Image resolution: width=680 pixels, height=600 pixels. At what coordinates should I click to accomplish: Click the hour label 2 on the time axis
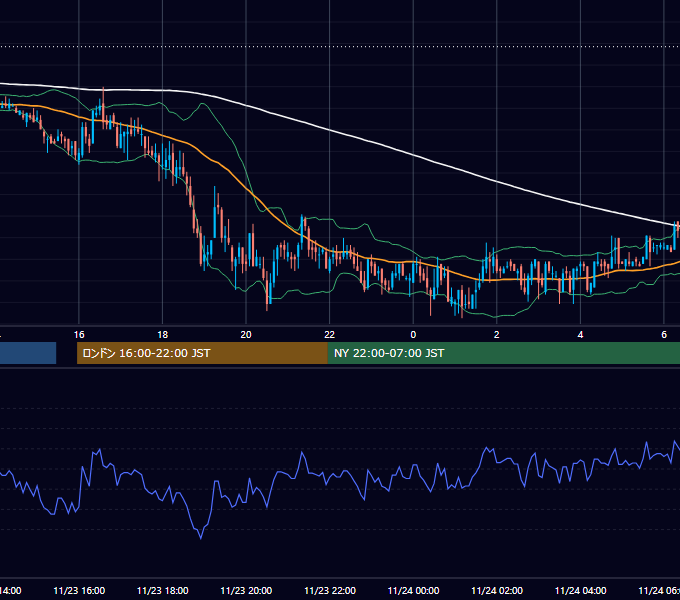pos(497,335)
